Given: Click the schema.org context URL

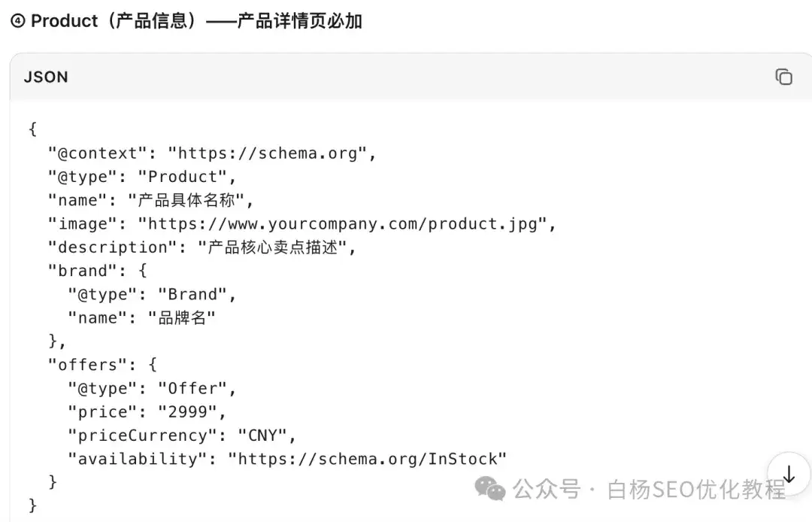Looking at the screenshot, I should point(268,153).
